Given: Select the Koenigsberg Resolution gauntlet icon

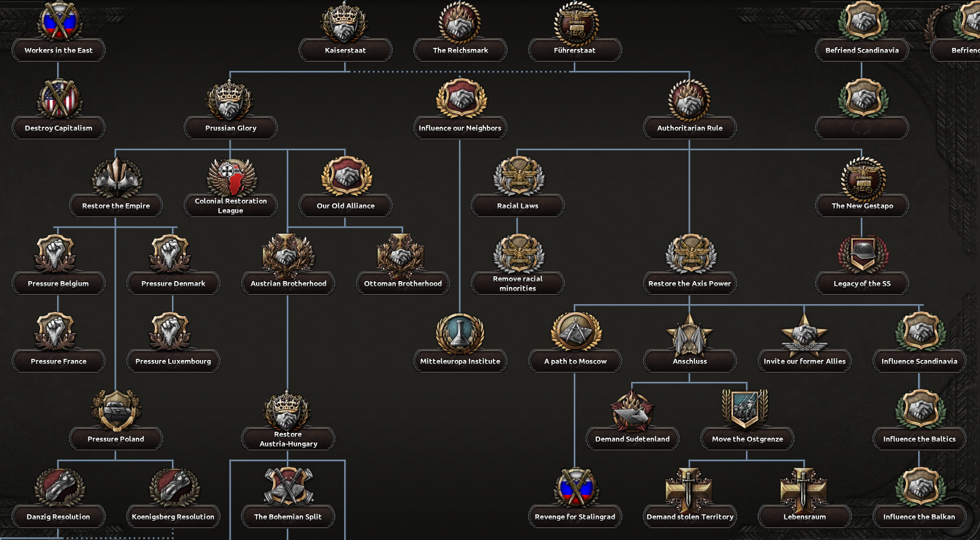Looking at the screenshot, I should pyautogui.click(x=173, y=488).
